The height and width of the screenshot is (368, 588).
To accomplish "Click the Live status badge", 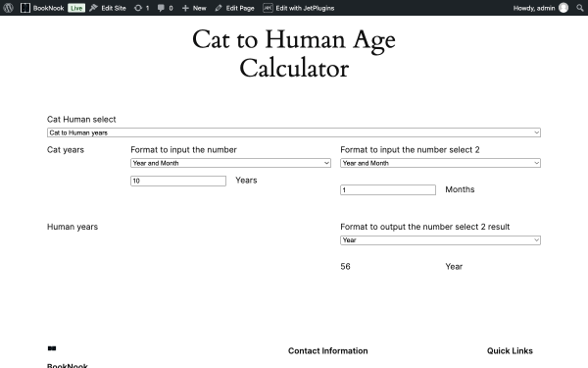I will coord(76,8).
